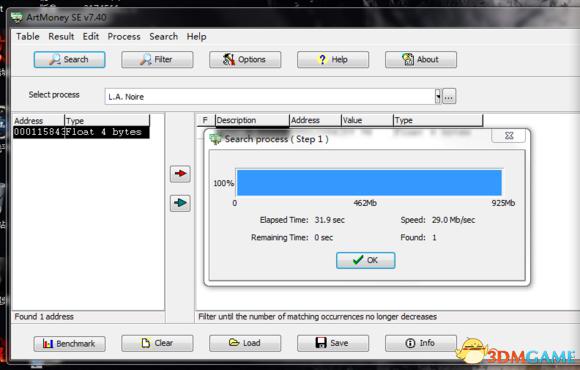This screenshot has height=370, width=580.
Task: Click the blue search progress bar
Action: (x=369, y=182)
